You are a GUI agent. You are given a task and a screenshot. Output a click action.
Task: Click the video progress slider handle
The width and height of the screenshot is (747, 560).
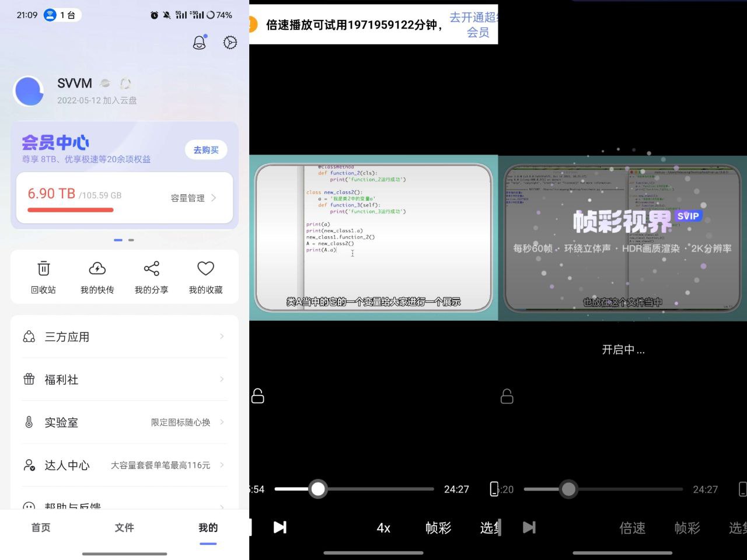318,489
